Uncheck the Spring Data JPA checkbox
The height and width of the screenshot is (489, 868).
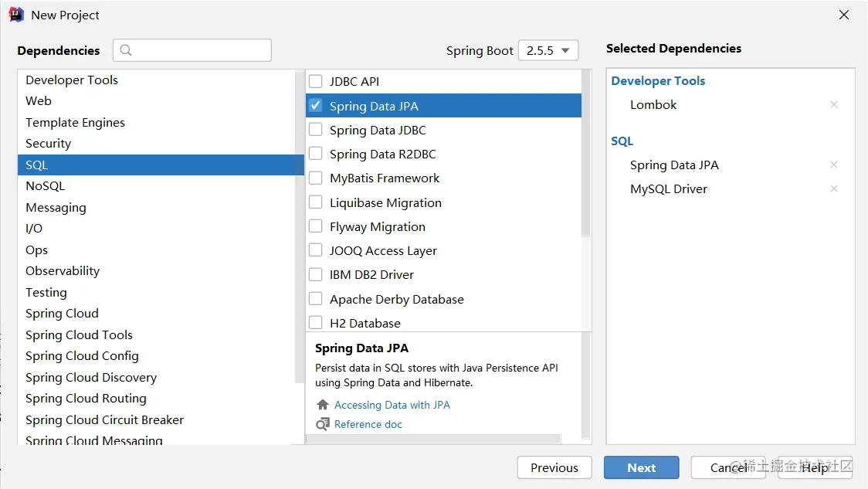point(316,106)
